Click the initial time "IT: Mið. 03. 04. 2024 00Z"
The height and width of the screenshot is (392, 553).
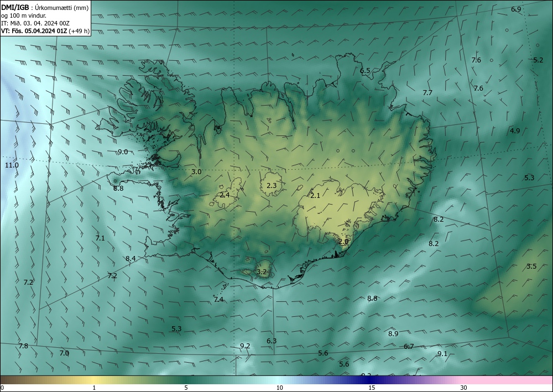tap(35, 23)
